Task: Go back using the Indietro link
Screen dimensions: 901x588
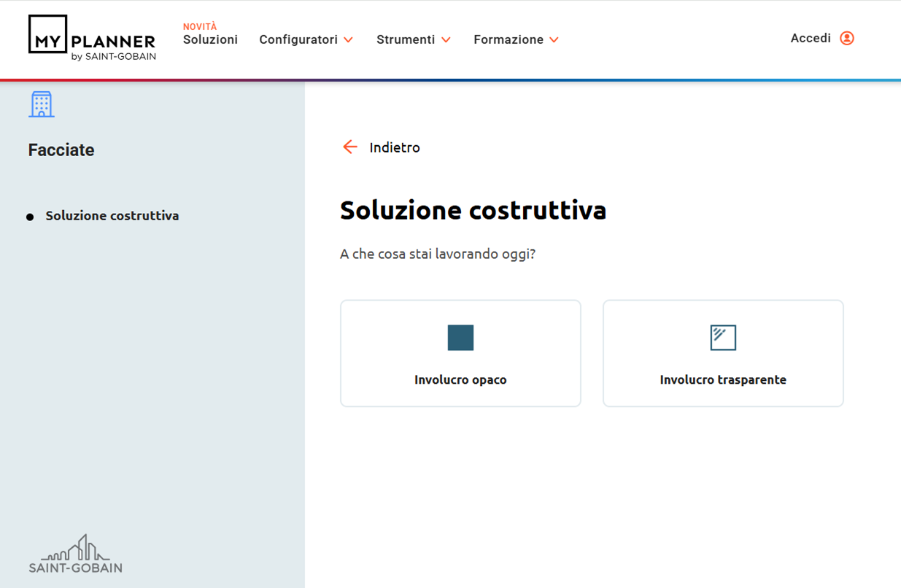Action: click(395, 147)
